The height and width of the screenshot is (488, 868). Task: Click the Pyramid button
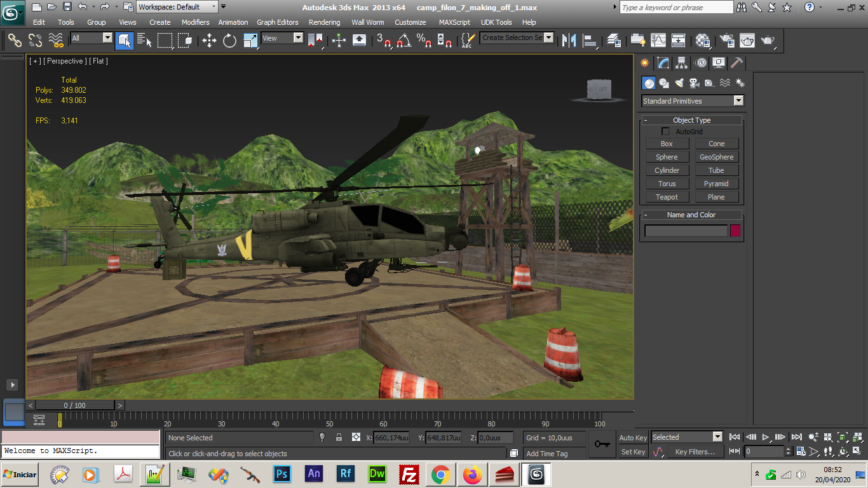[717, 184]
